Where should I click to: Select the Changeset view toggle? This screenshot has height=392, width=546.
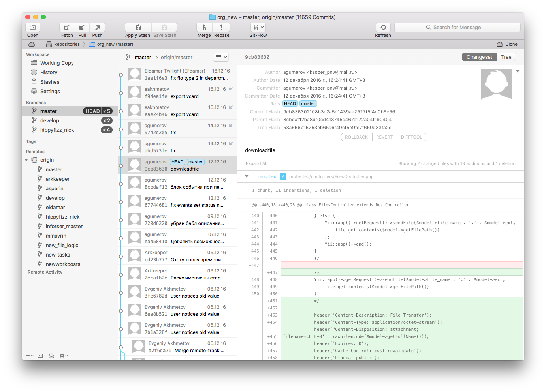[x=479, y=57]
